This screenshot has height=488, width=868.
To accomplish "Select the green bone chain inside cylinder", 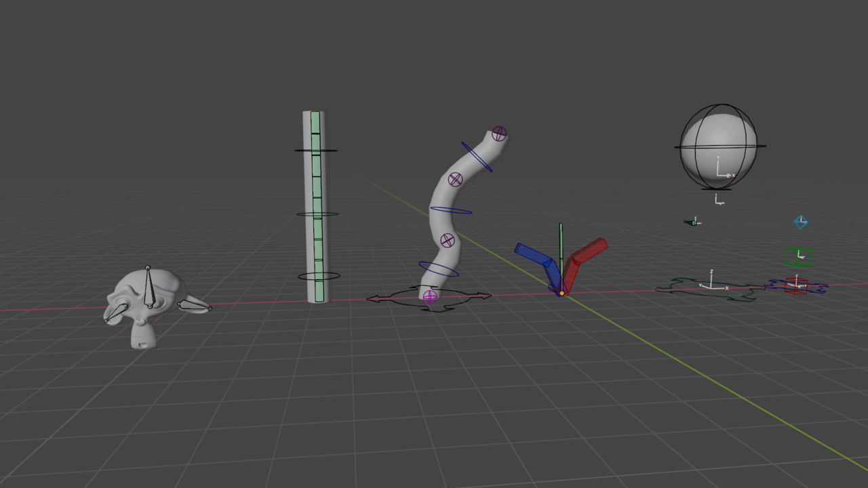I will coord(315,207).
